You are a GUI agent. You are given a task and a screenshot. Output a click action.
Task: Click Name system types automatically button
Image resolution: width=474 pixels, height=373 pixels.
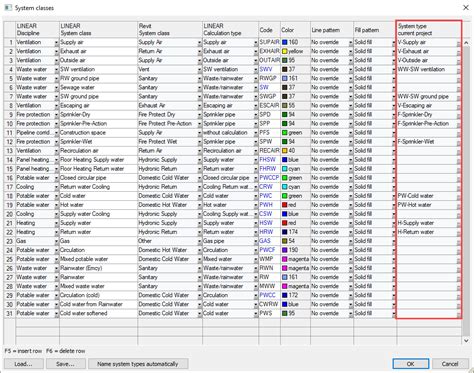(x=138, y=364)
